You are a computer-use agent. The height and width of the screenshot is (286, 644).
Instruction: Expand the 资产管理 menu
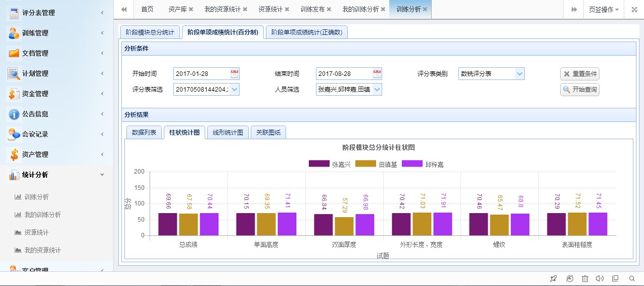[x=102, y=154]
